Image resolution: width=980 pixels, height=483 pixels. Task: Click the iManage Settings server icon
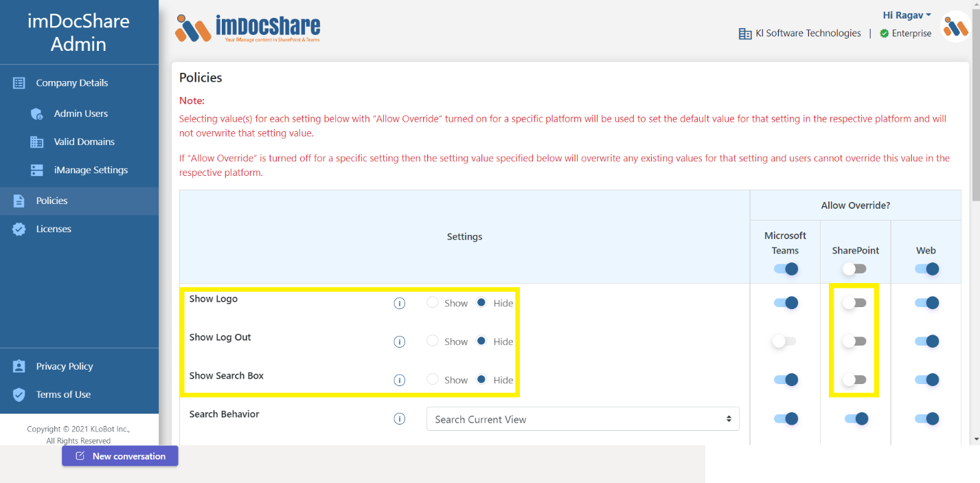point(37,170)
